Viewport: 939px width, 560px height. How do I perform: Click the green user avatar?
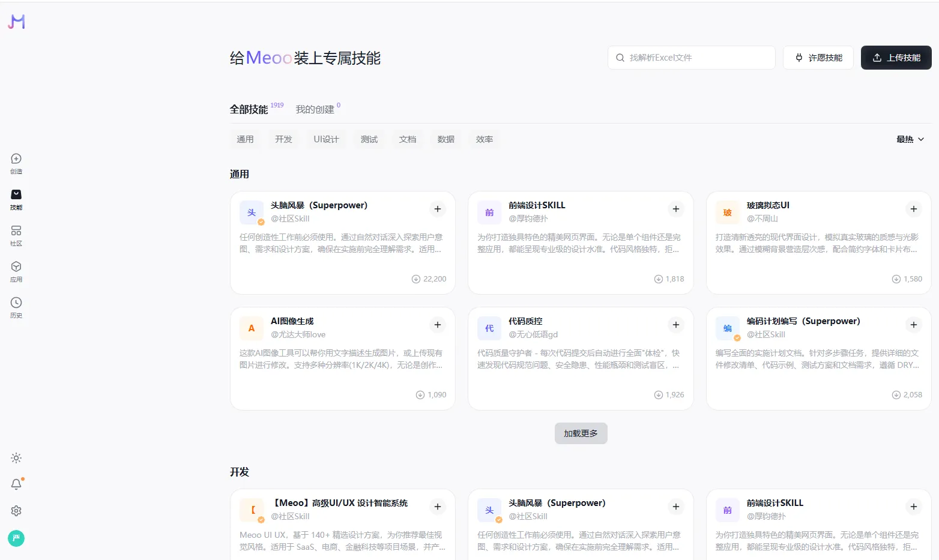pos(16,538)
